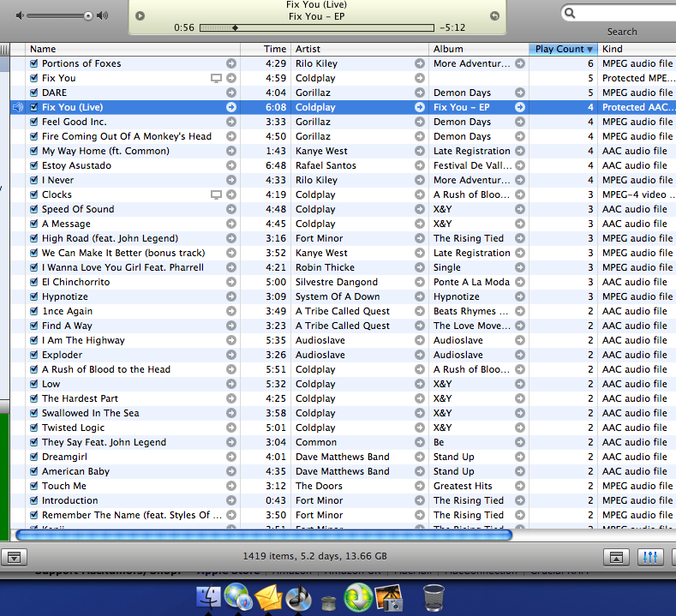Screen dimensions: 676x616
Task: Open iPhoto from the dock
Action: tap(389, 597)
